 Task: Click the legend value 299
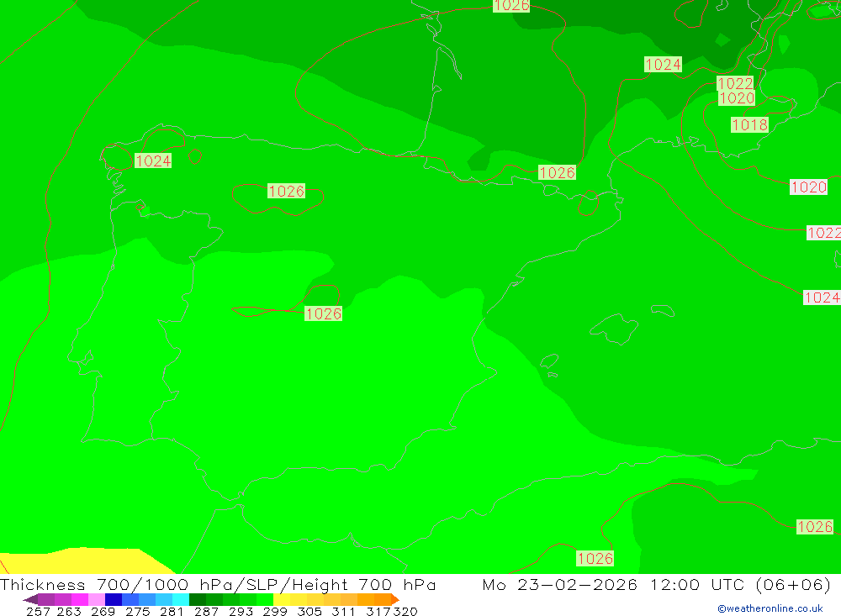275,611
